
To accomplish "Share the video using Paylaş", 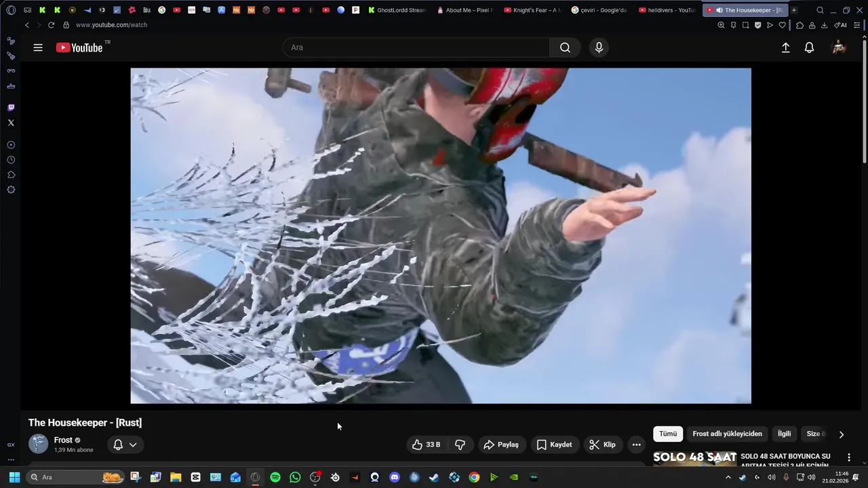I will 500,445.
